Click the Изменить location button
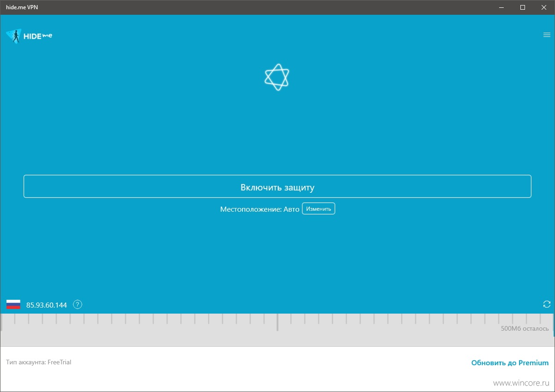 tap(319, 209)
